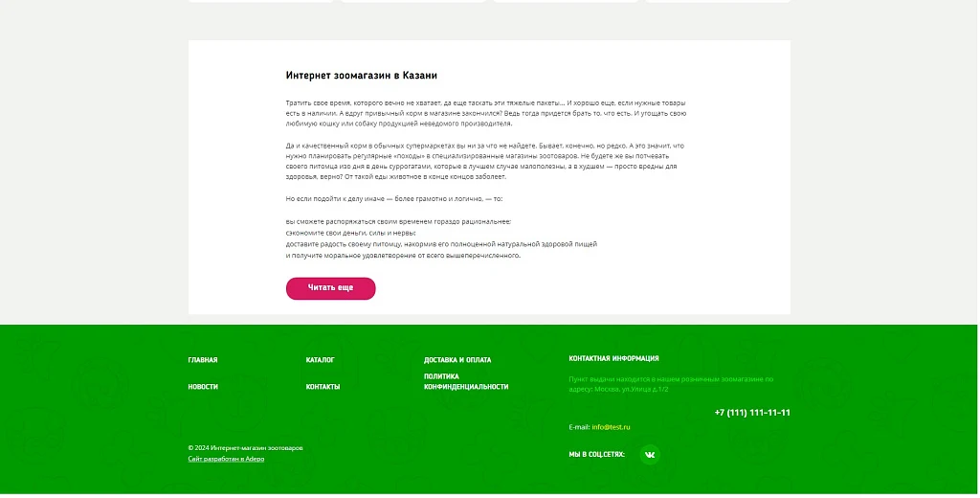The image size is (980, 498).
Task: Go to the Новости footer link
Action: click(x=203, y=387)
